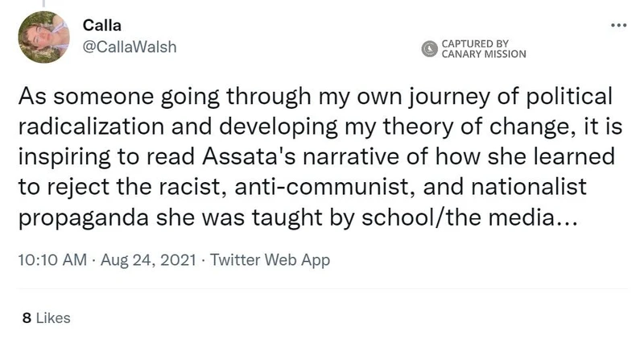Click the like count number 8
Image resolution: width=644 pixels, height=344 pixels.
tap(27, 318)
